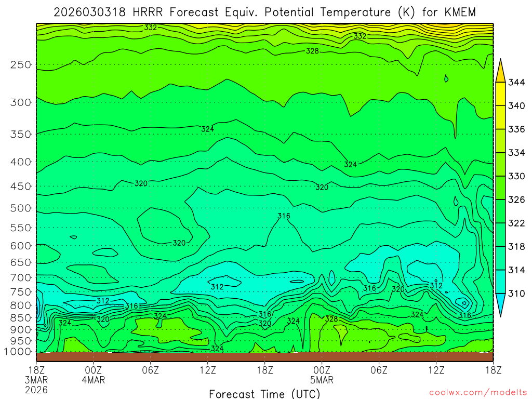Click the Forecast Time (UTC) axis title

click(x=264, y=394)
